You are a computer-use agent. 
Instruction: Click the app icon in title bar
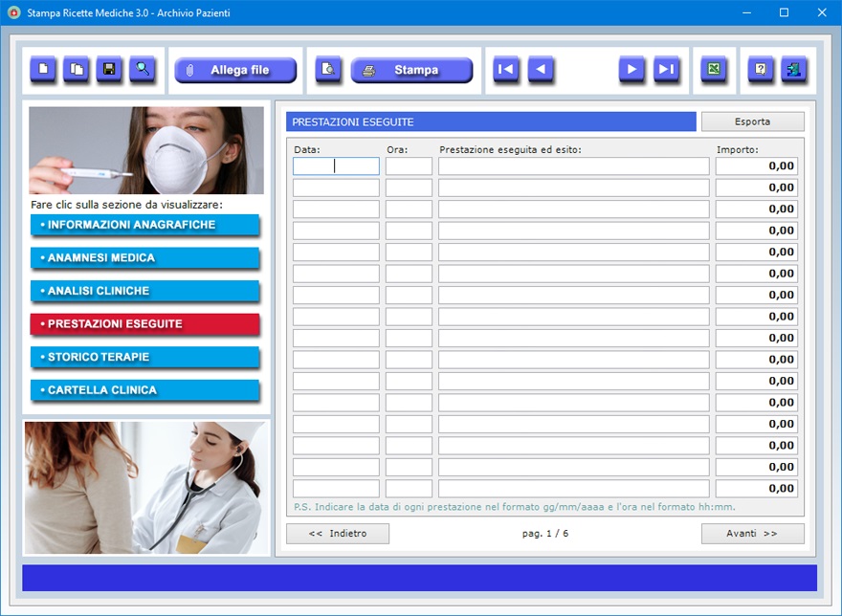coord(13,12)
